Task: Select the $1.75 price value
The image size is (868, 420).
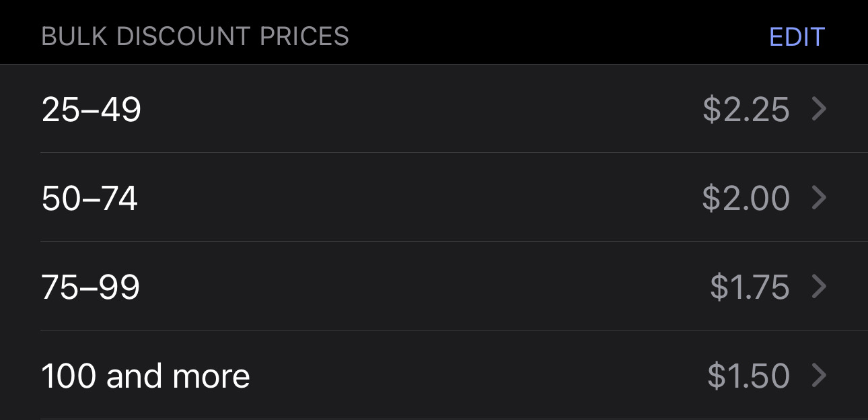Action: point(750,287)
